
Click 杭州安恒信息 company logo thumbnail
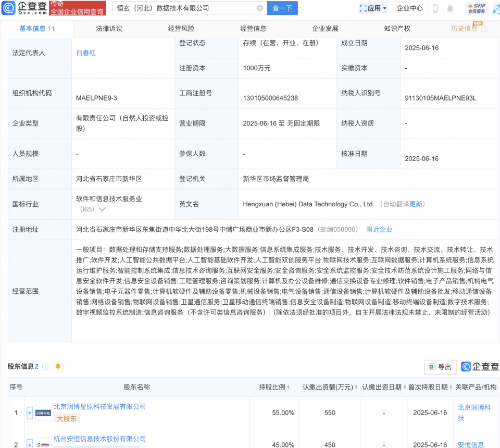coord(43,444)
